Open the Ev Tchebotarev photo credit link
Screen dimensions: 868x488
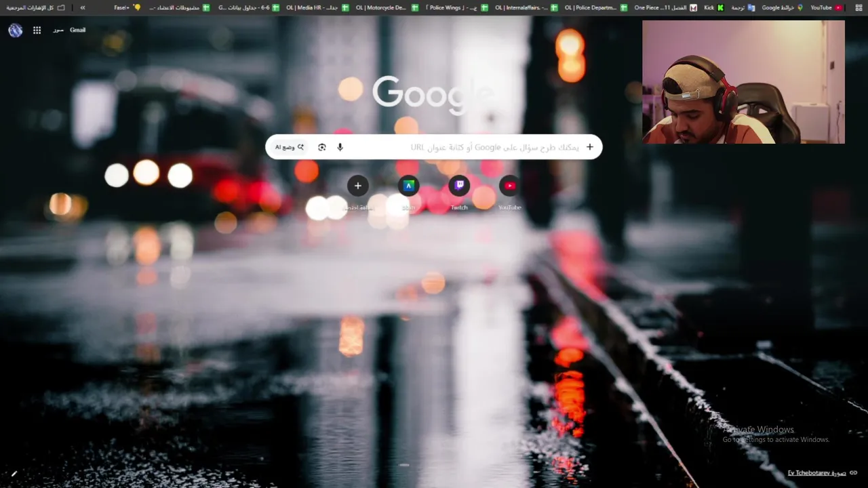(817, 472)
